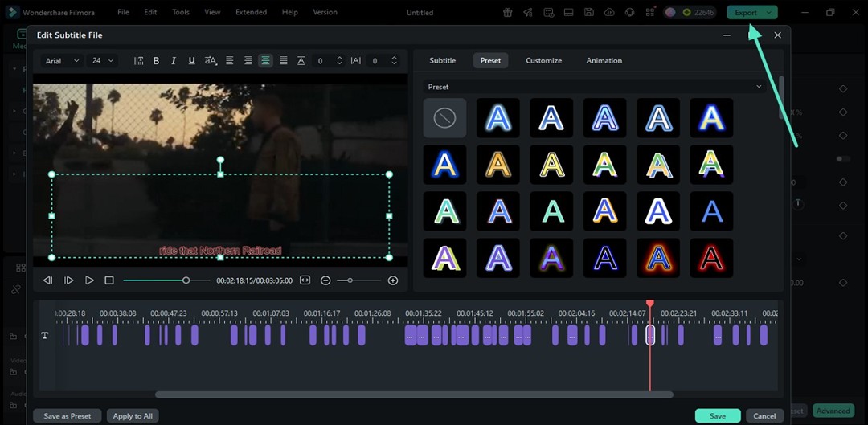
Task: Open the font size 24 dropdown
Action: (103, 61)
